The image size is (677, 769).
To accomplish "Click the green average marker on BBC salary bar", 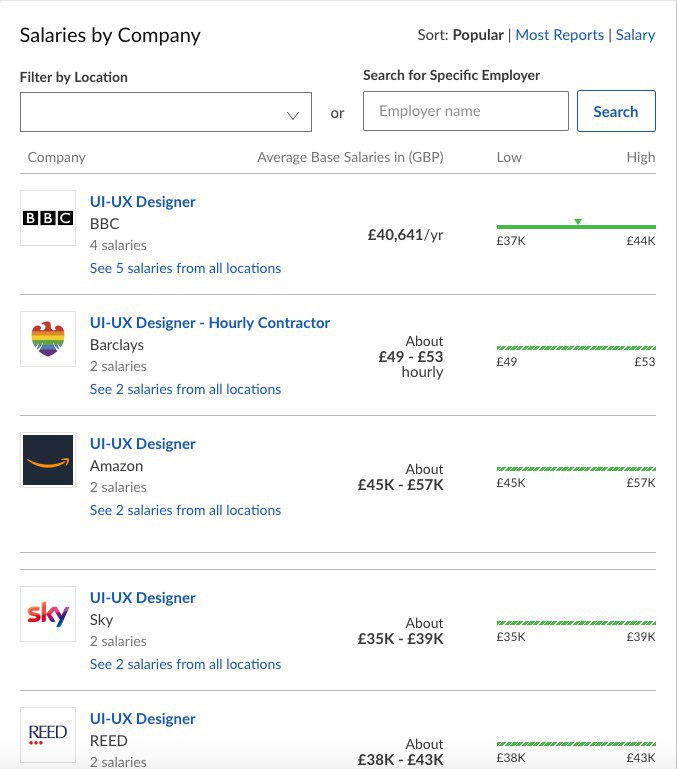I will [x=578, y=222].
